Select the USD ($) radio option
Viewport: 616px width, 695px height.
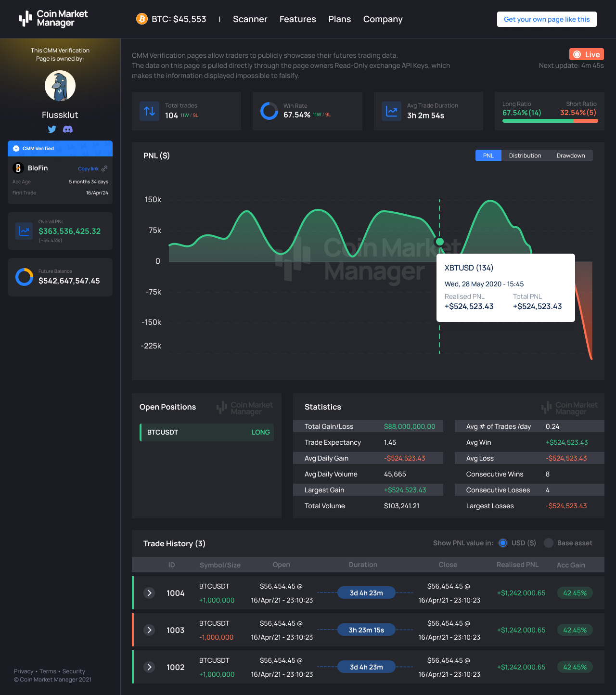pos(503,543)
